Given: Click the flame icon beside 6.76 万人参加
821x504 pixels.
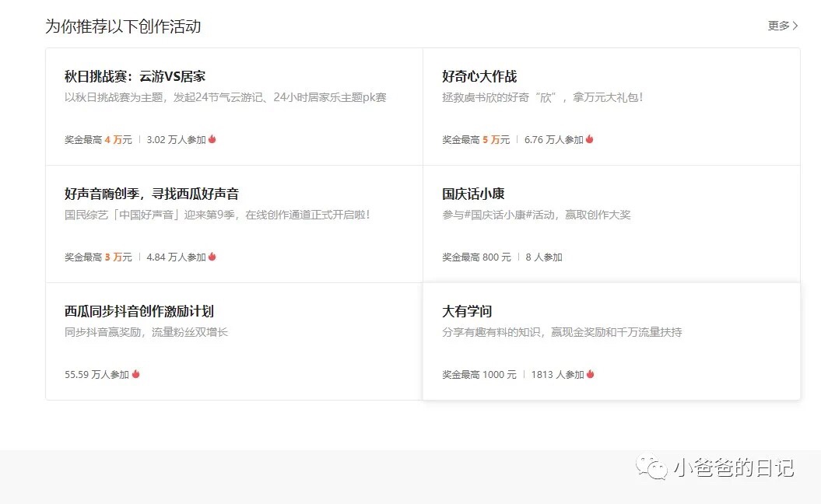Looking at the screenshot, I should point(590,139).
